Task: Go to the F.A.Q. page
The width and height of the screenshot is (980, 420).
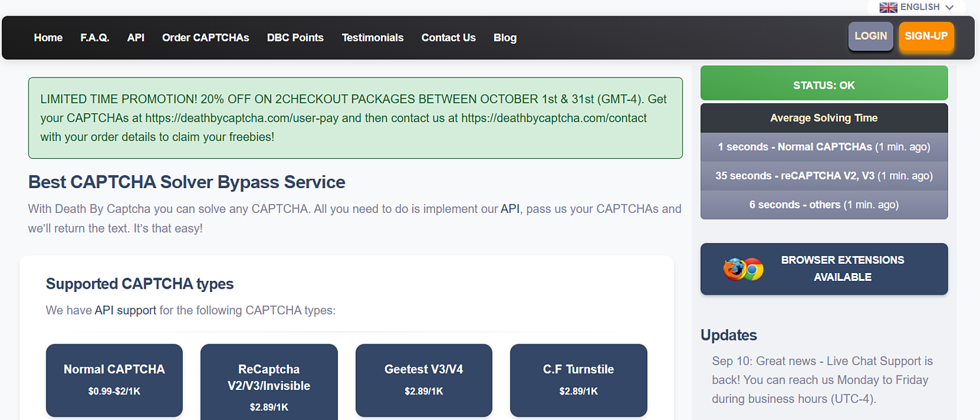Action: pyautogui.click(x=95, y=38)
